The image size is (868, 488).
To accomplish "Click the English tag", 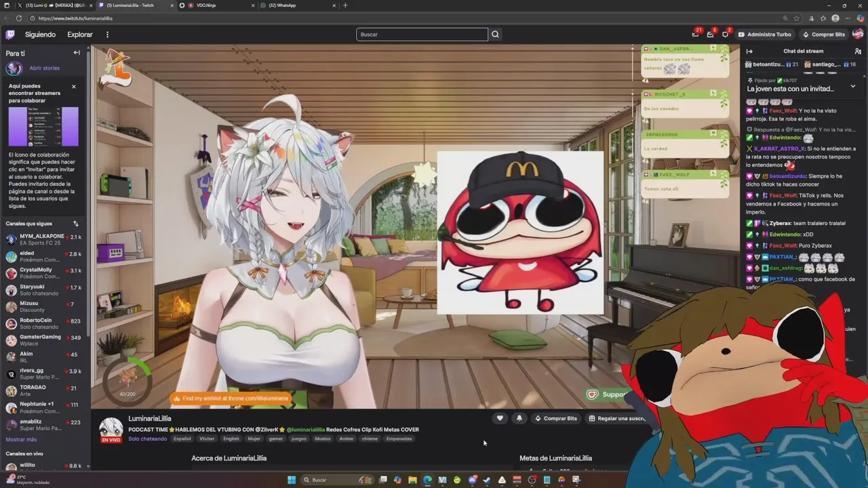I will coord(231,439).
